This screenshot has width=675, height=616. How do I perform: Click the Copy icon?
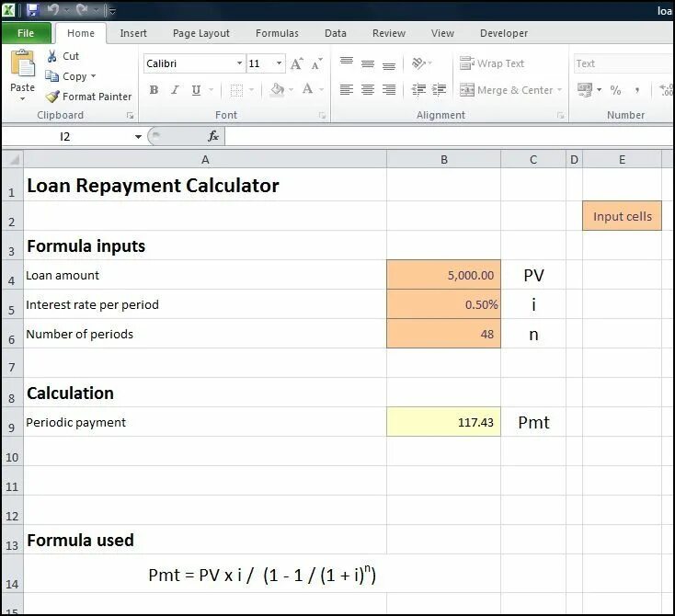(x=52, y=76)
